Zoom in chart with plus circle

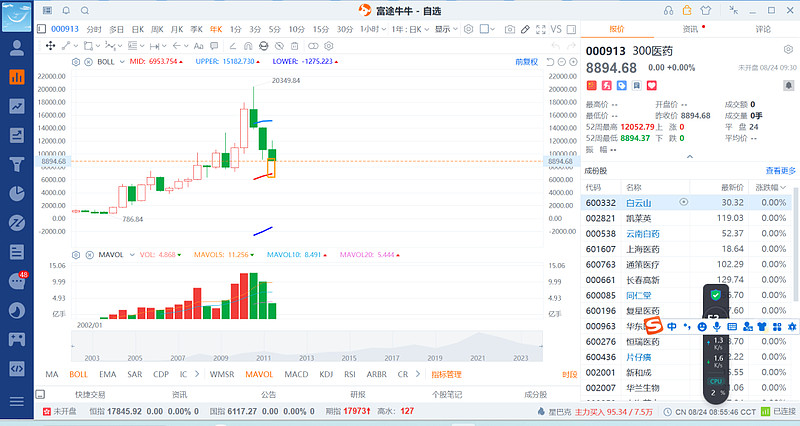[x=573, y=62]
